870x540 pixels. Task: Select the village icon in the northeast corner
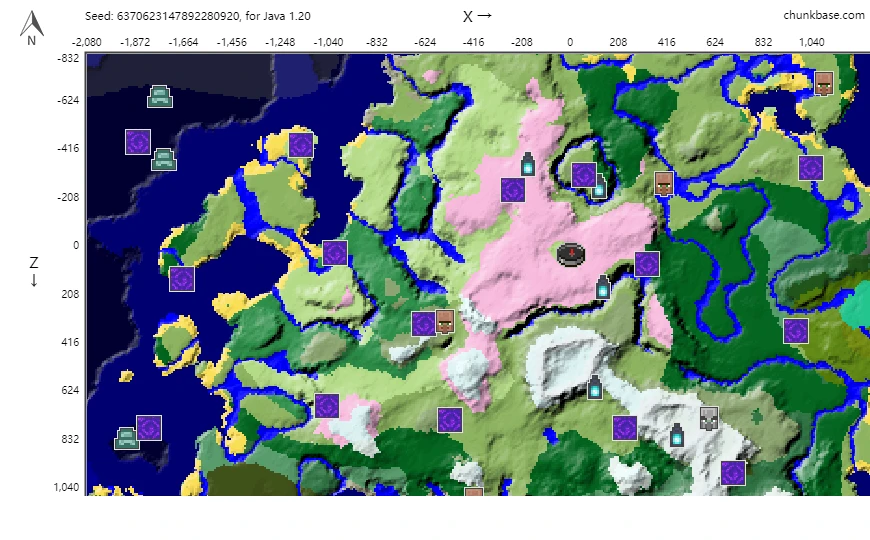click(x=823, y=83)
